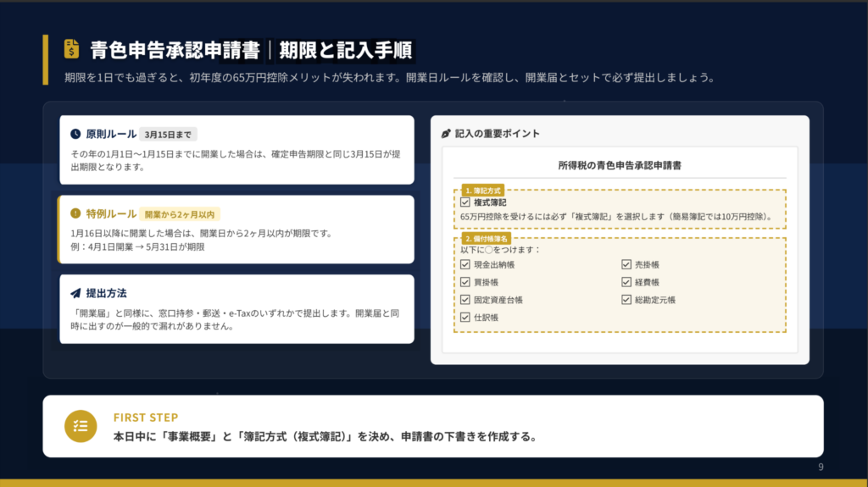Check the 現金出納帳 checkbox

pos(465,264)
